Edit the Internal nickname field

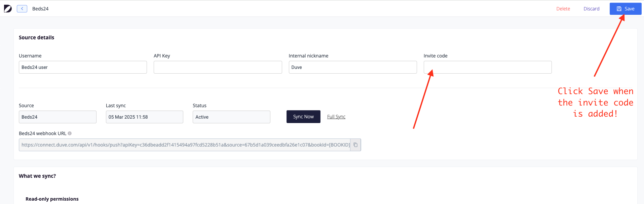point(353,67)
